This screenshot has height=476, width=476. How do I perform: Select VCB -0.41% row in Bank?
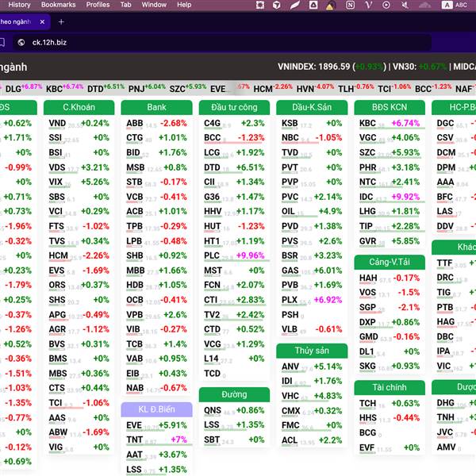[156, 197]
